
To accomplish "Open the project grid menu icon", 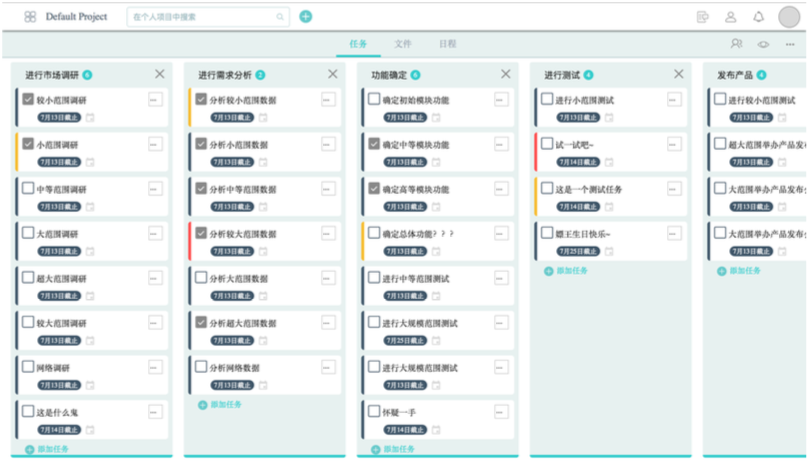I will click(x=30, y=17).
